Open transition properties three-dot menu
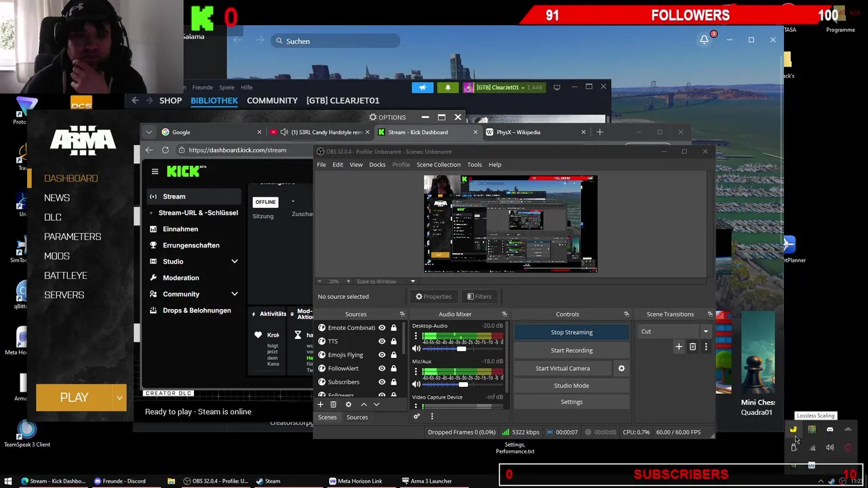The image size is (868, 488). point(706,346)
